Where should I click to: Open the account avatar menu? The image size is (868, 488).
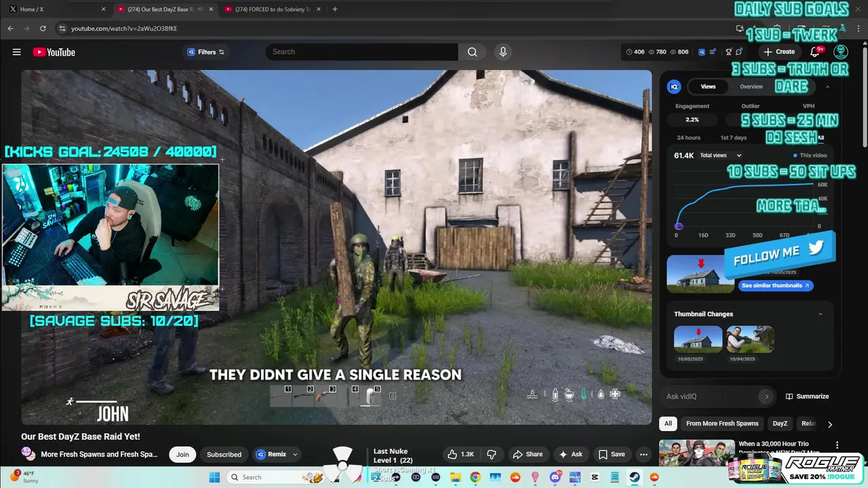tap(841, 52)
